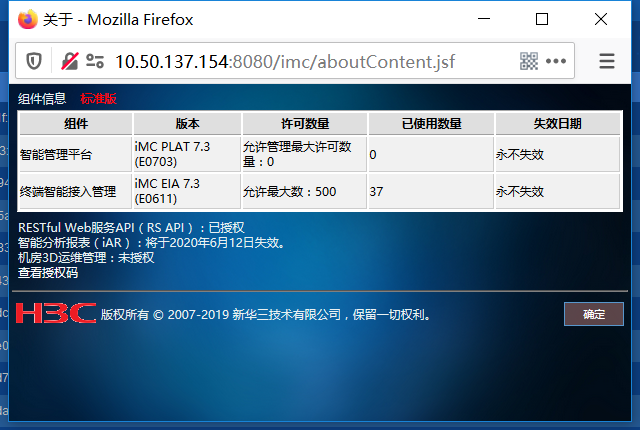Click the QR code icon in address bar
640x430 pixels.
529,61
